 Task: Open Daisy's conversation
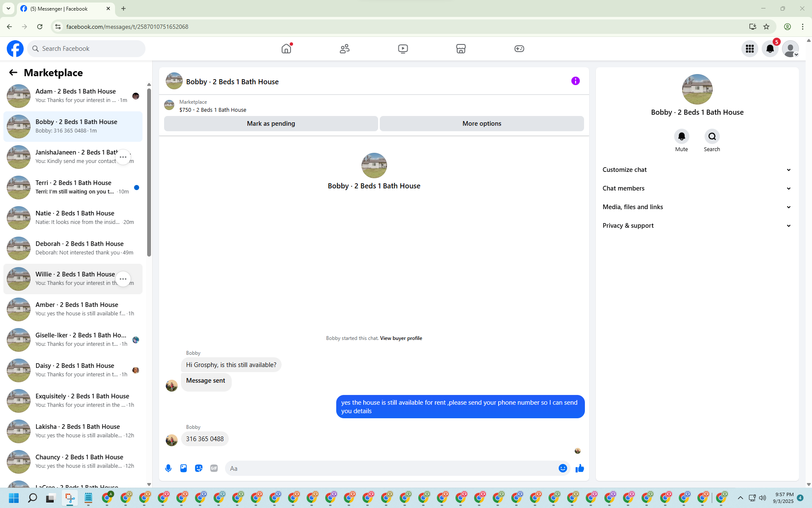point(73,370)
